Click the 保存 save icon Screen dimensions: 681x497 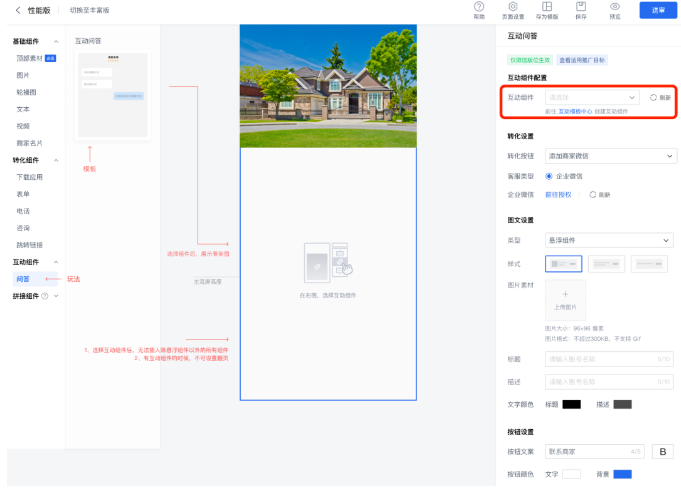pos(581,7)
